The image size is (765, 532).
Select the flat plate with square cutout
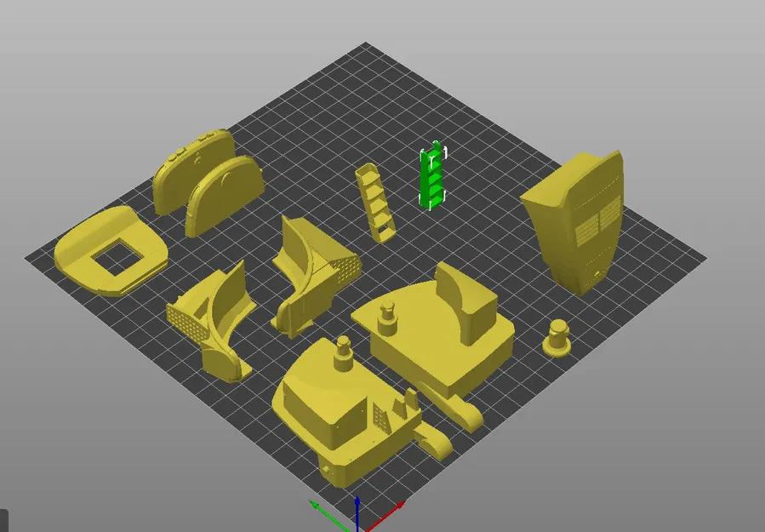point(111,251)
